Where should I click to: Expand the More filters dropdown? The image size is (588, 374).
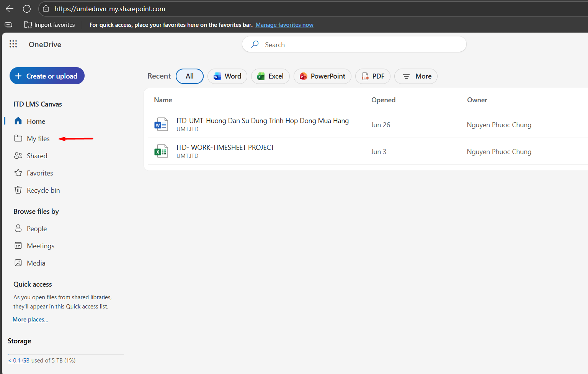click(416, 76)
